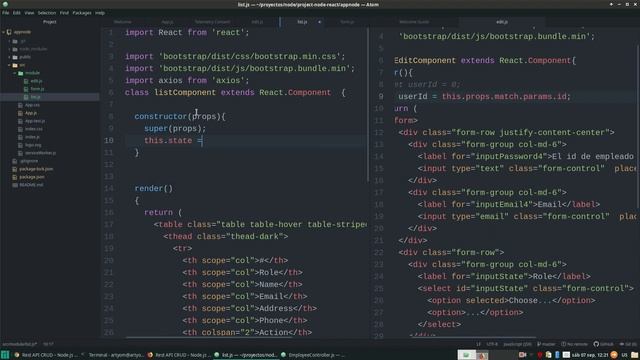
Task: Switch to the Welcome Guide tab
Action: tap(414, 22)
